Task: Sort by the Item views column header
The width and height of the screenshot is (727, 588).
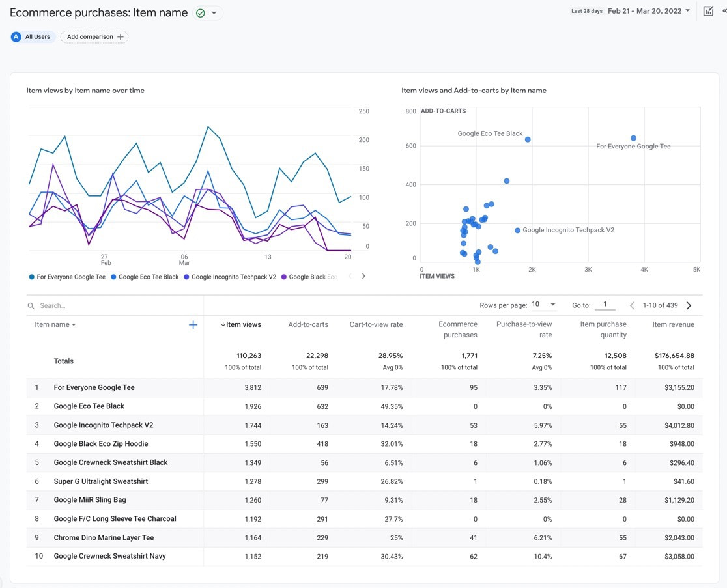Action: click(x=240, y=324)
